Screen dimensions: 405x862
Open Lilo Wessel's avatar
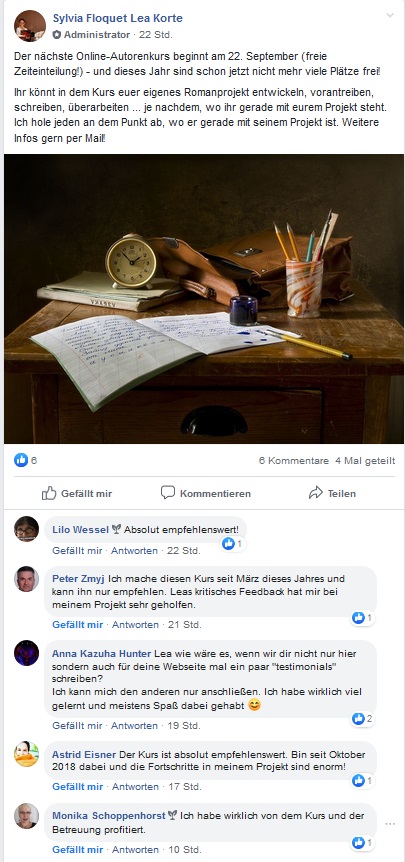(x=26, y=529)
